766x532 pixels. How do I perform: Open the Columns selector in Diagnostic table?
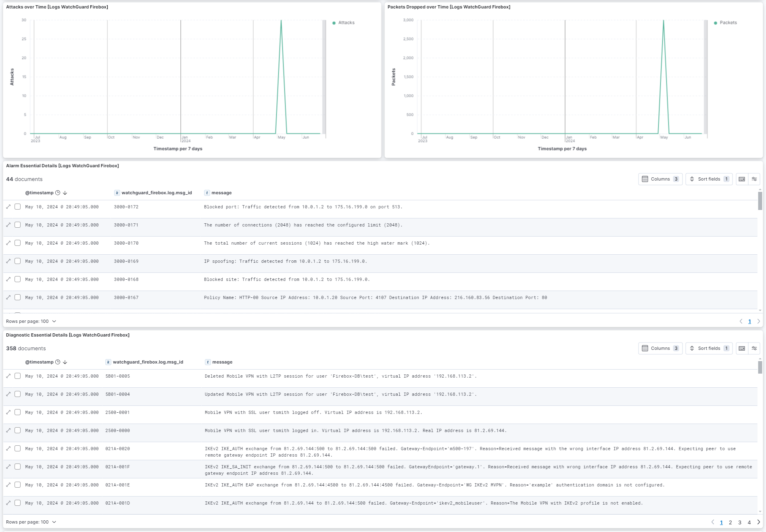point(661,348)
